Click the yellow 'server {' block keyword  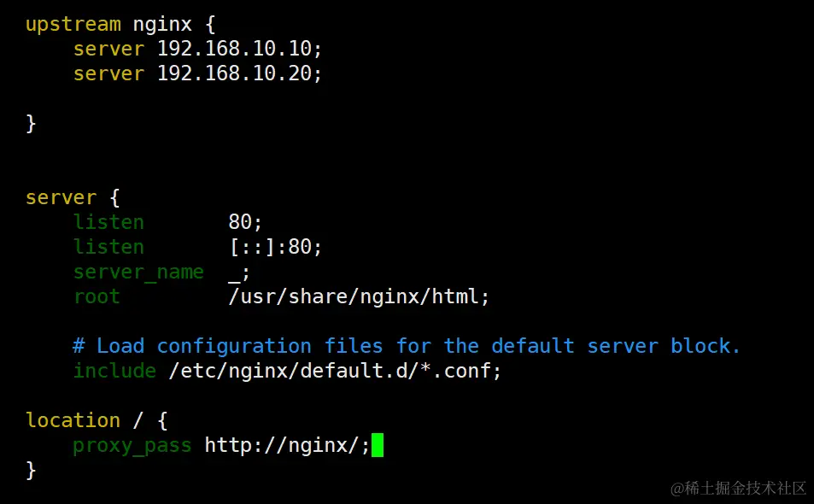point(61,197)
